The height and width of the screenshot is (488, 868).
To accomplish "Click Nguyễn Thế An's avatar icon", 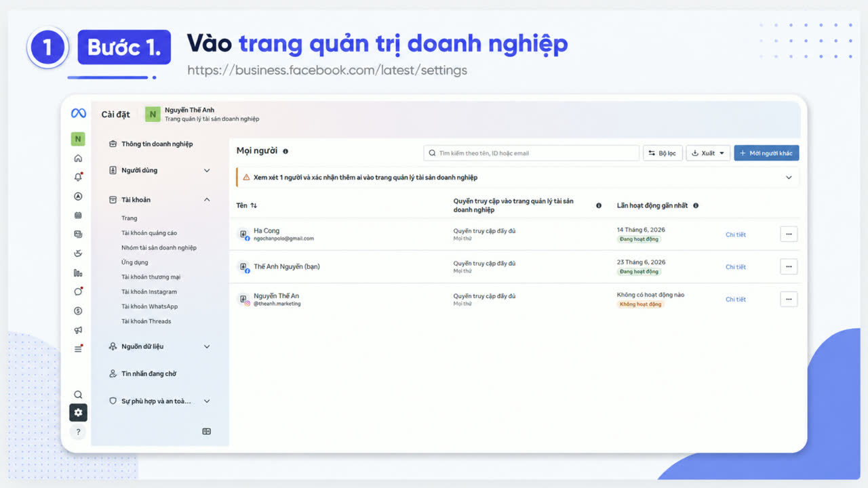I will point(243,300).
